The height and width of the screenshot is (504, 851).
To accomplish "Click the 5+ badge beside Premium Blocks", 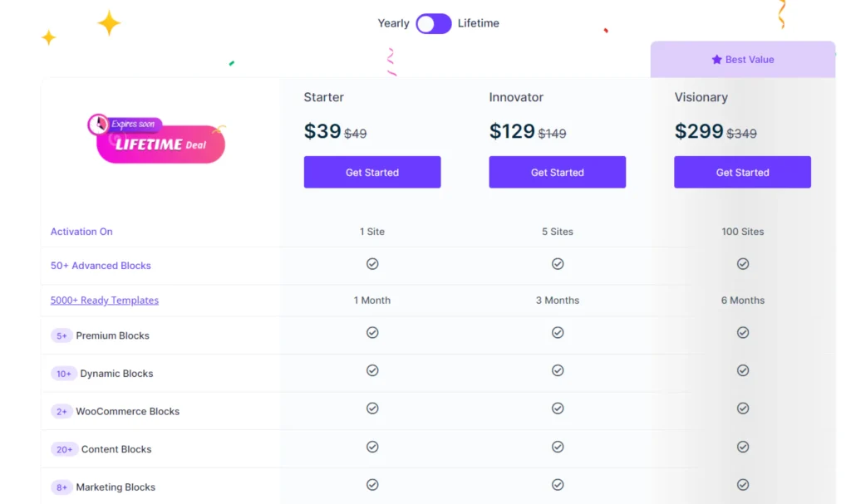I will (62, 335).
